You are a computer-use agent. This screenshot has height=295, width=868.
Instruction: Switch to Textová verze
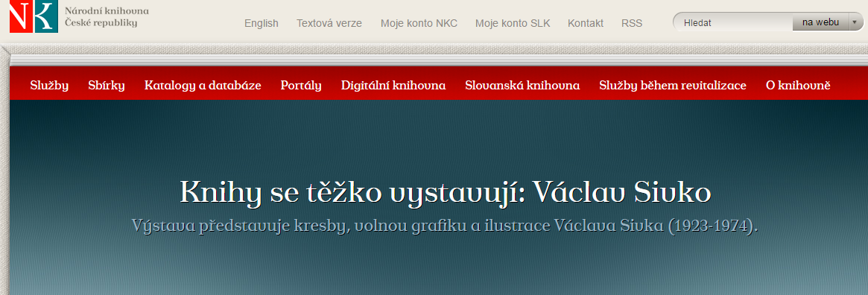[329, 23]
